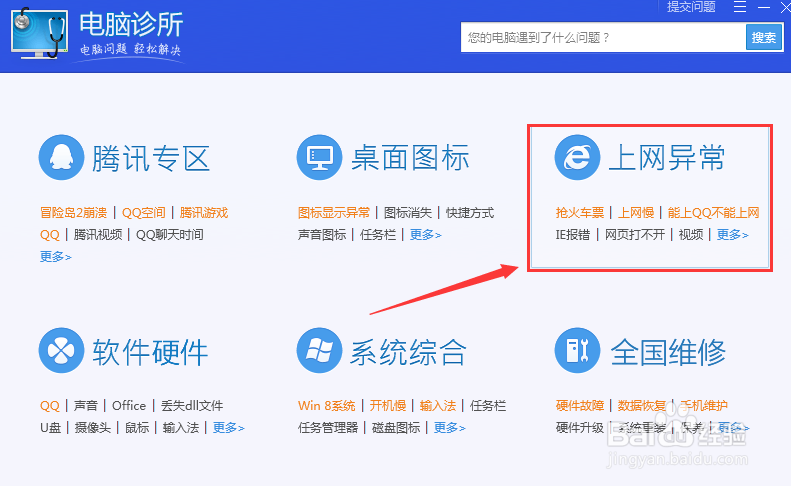The width and height of the screenshot is (791, 486).
Task: Select the IE报错 link
Action: pos(573,235)
